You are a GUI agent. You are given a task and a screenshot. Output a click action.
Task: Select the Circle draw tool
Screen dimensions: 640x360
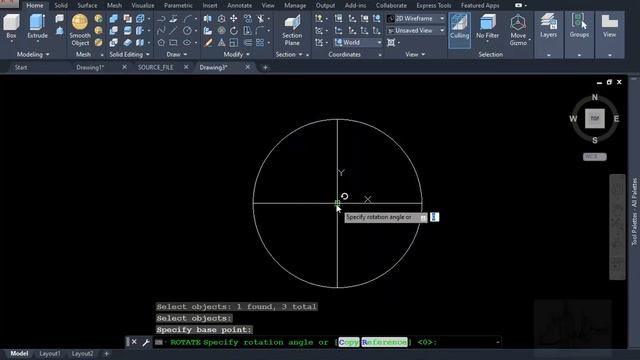[187, 31]
